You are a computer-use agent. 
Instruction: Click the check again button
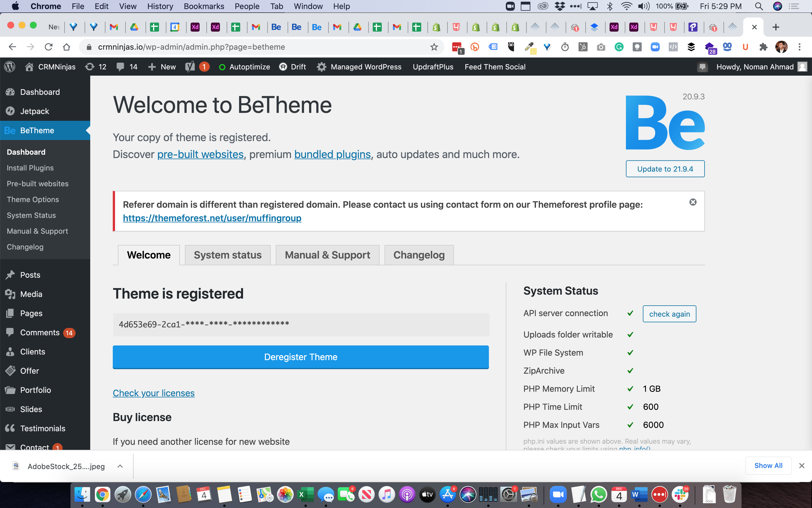tap(669, 314)
